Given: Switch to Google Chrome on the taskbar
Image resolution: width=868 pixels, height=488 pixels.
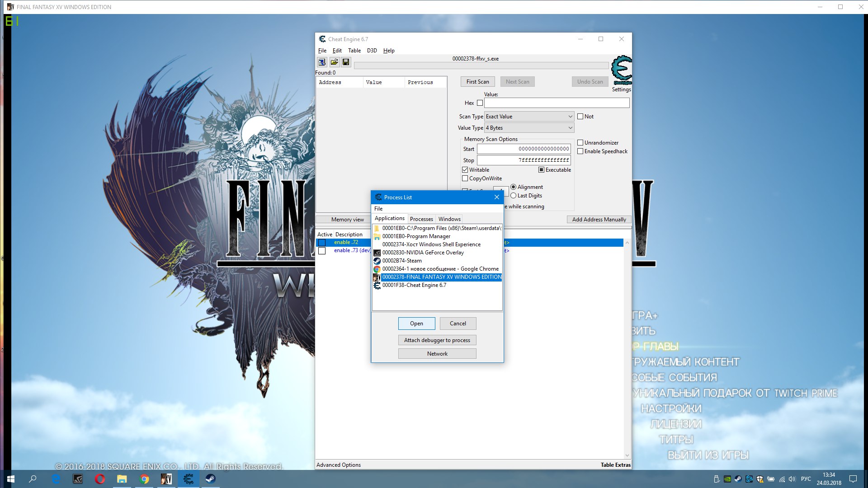Looking at the screenshot, I should click(x=144, y=479).
